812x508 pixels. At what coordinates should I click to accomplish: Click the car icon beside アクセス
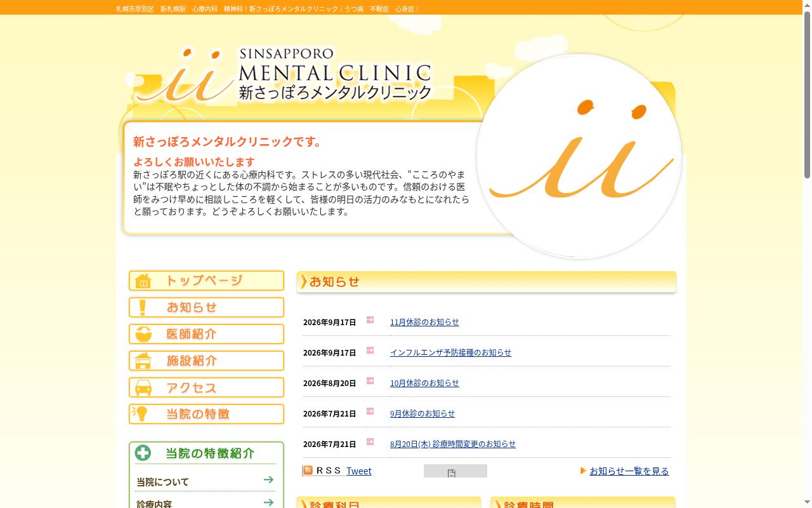click(x=143, y=387)
